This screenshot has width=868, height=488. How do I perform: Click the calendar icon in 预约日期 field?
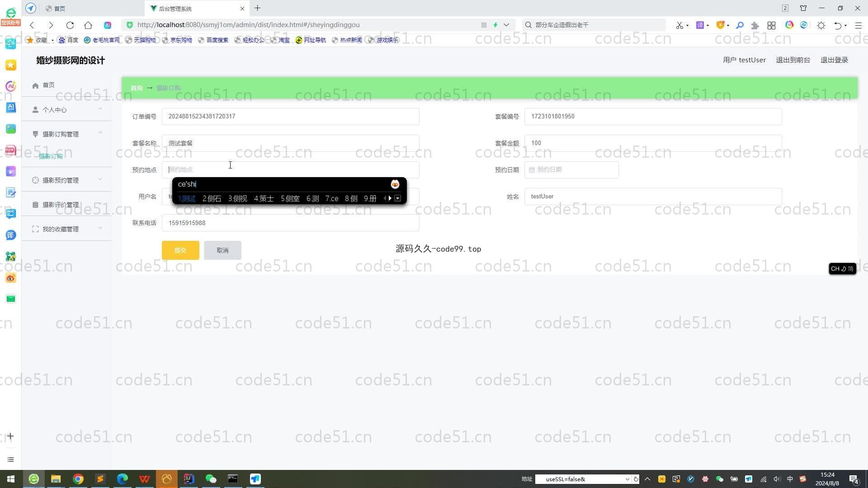(532, 170)
